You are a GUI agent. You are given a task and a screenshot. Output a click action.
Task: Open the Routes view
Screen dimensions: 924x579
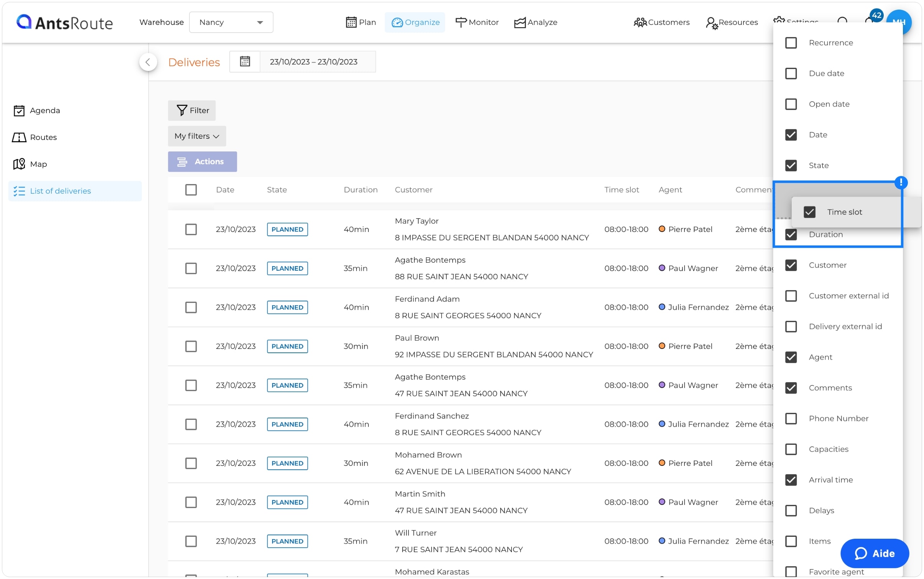click(x=35, y=137)
